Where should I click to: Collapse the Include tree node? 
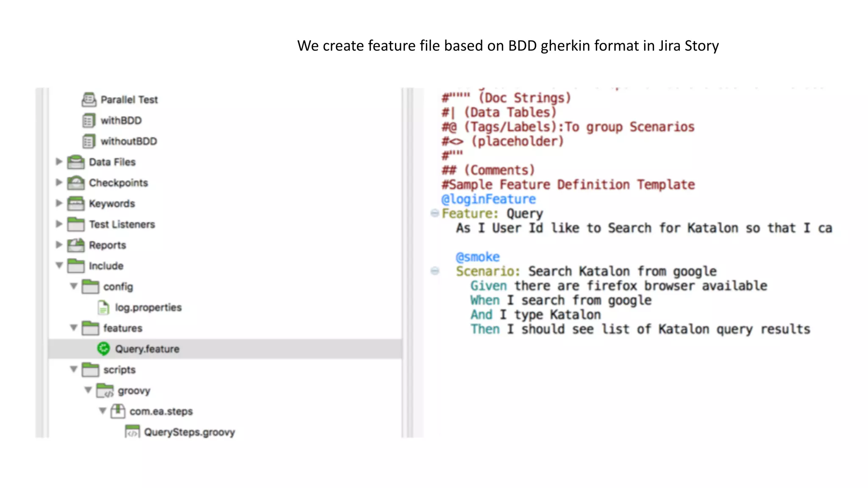tap(59, 266)
